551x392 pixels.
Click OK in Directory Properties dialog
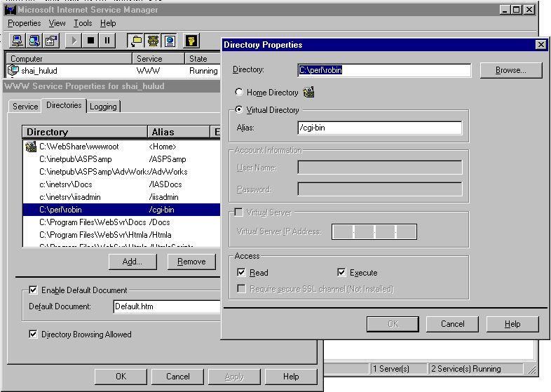(x=393, y=324)
